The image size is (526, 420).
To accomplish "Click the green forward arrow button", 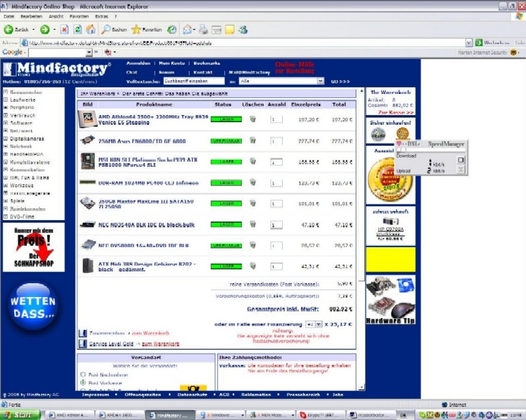I will point(45,30).
